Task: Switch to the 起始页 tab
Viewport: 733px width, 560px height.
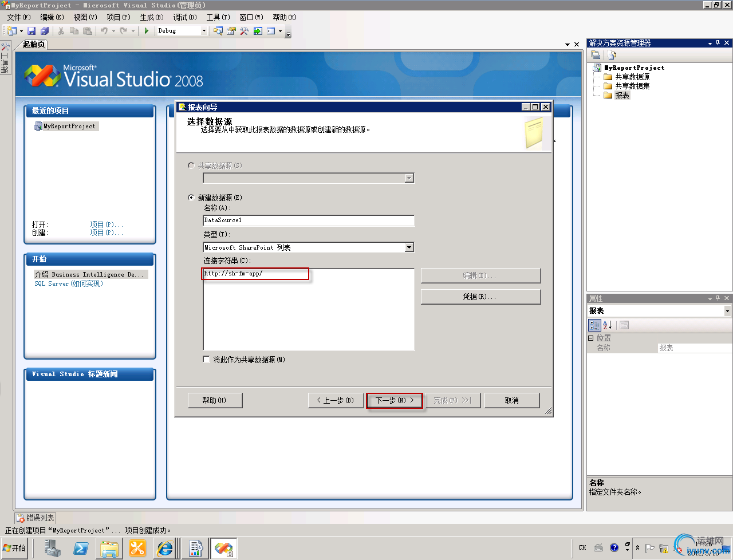Action: pyautogui.click(x=34, y=44)
